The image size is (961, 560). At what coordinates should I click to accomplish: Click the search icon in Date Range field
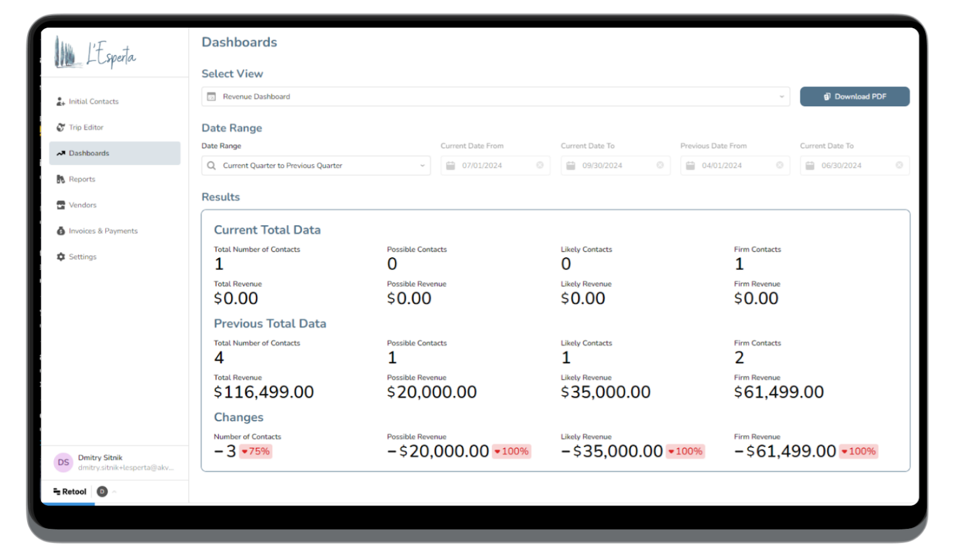tap(211, 166)
